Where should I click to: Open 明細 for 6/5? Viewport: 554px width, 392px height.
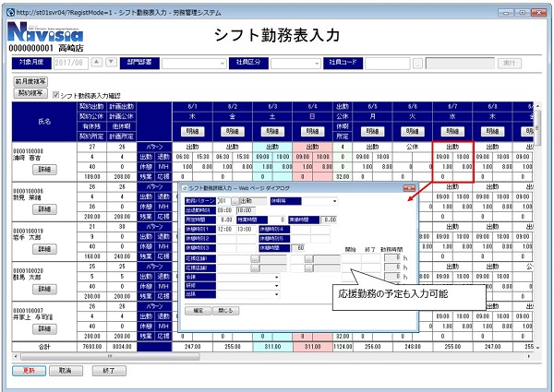pyautogui.click(x=372, y=132)
